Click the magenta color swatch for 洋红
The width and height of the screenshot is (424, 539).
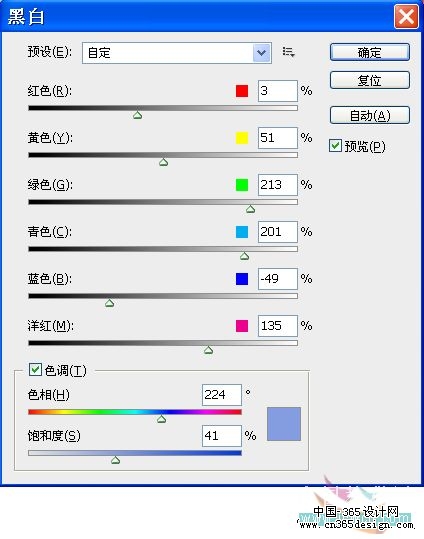pyautogui.click(x=242, y=326)
